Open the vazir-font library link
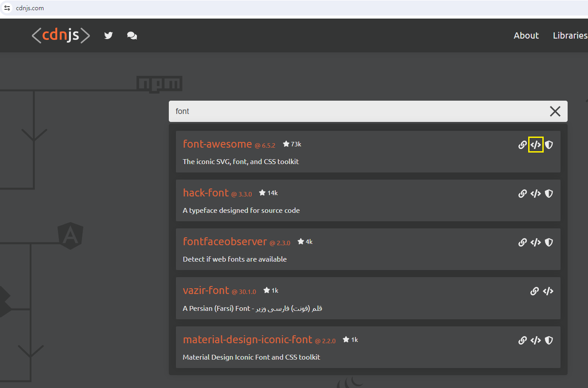 [x=206, y=290]
